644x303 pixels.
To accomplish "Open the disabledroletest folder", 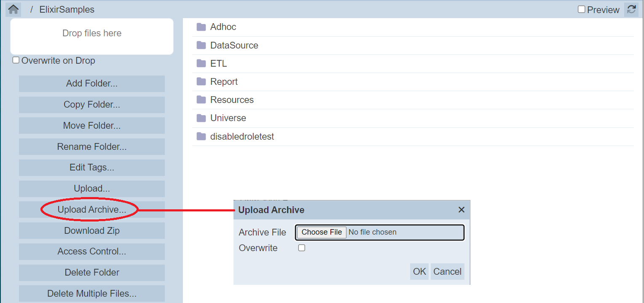I will tap(242, 137).
